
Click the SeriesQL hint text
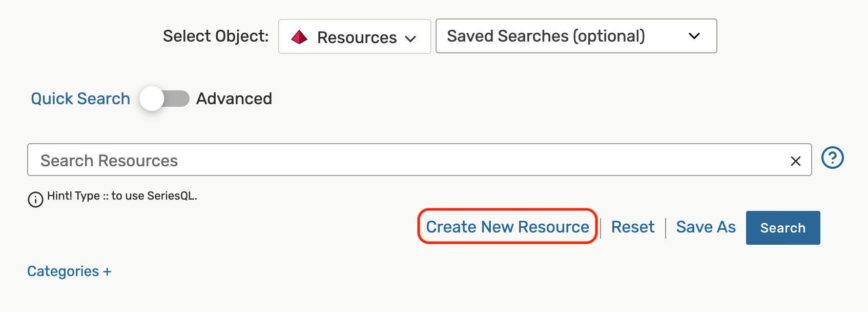click(122, 196)
